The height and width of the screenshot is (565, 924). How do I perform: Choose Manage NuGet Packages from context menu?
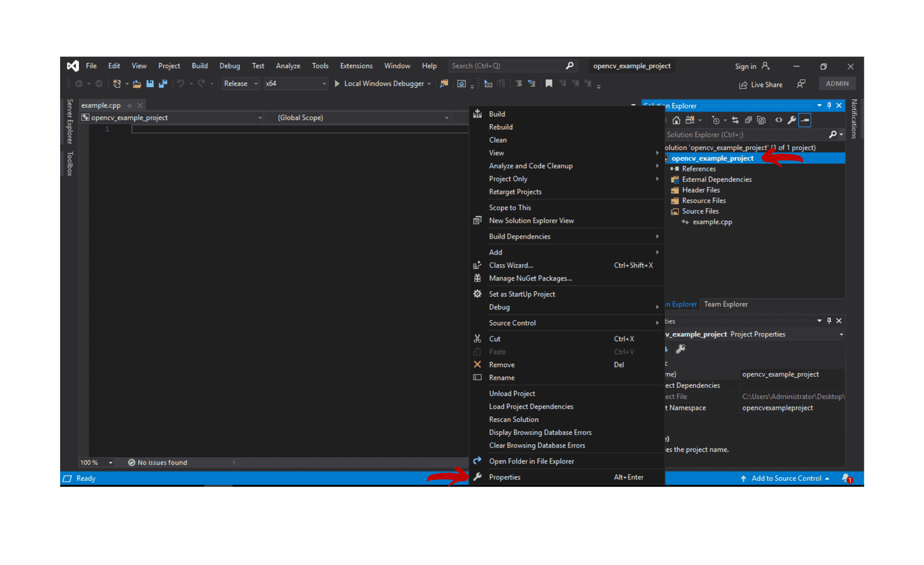coord(567,278)
